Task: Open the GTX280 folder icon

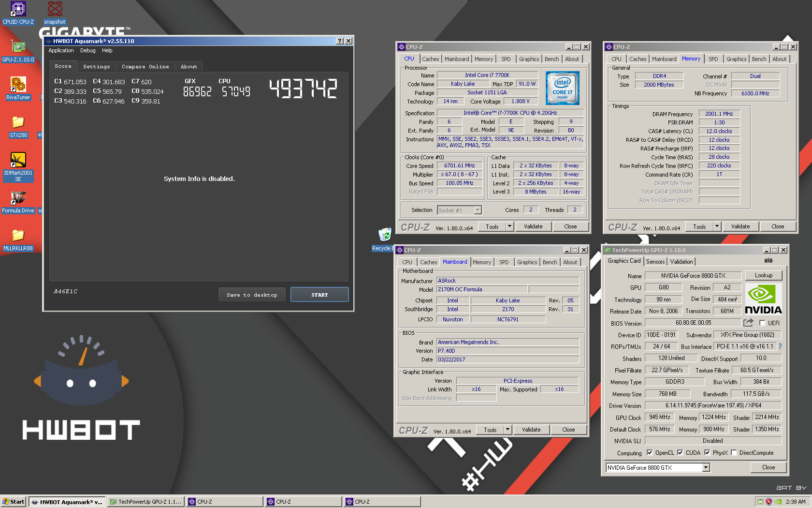Action: 18,127
